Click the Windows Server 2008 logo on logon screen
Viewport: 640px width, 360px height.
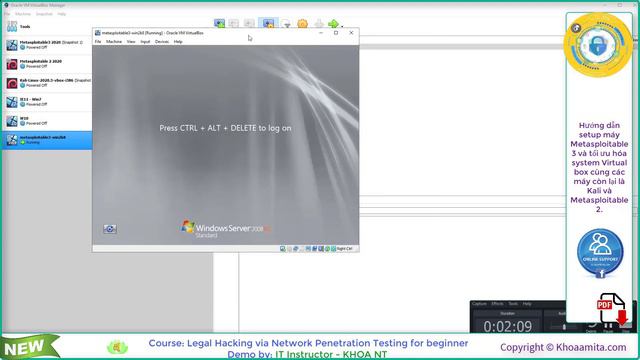click(226, 229)
